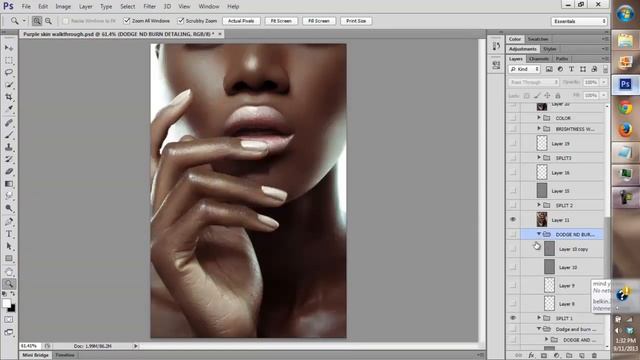The height and width of the screenshot is (360, 640).
Task: Click the layer style fx icon
Action: tap(531, 356)
